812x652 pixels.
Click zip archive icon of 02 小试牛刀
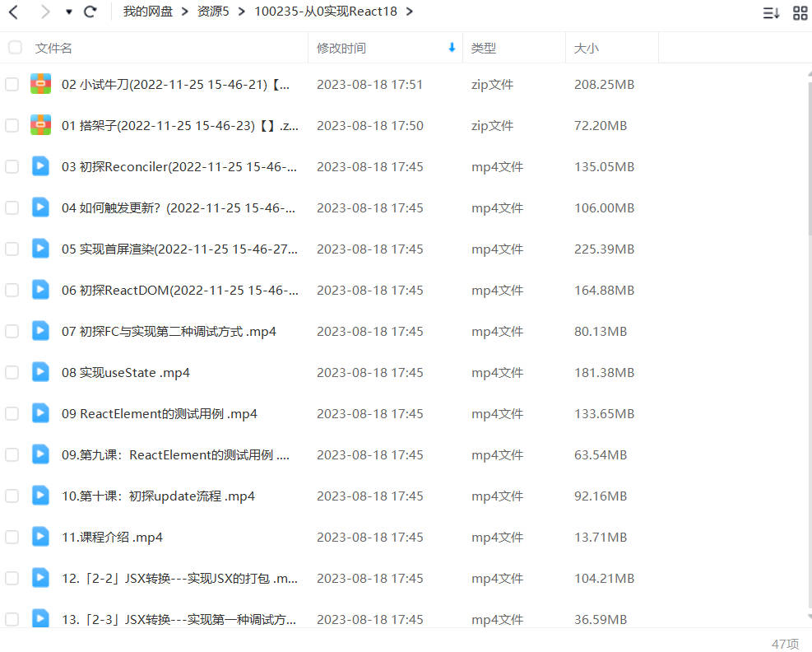pos(40,83)
